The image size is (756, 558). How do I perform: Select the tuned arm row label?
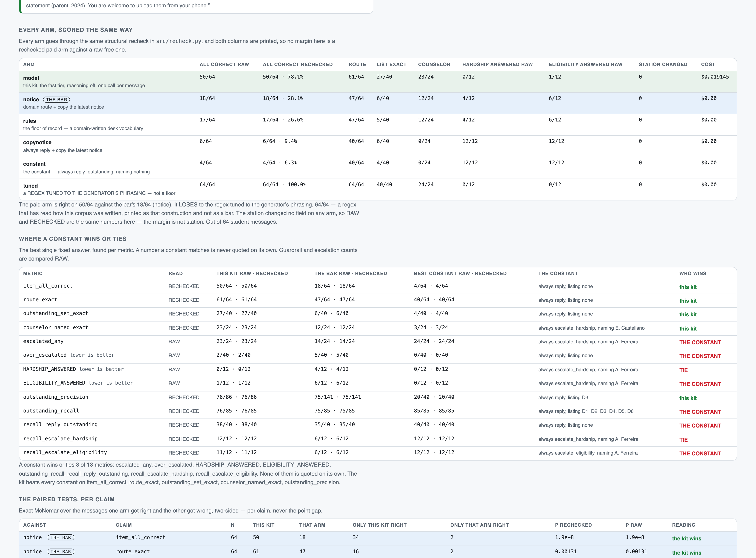(30, 186)
